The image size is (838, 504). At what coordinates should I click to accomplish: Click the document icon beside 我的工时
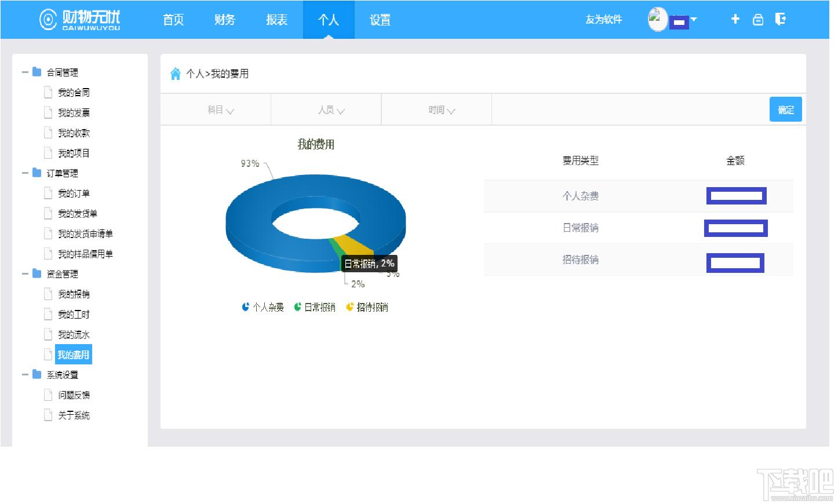click(x=49, y=314)
